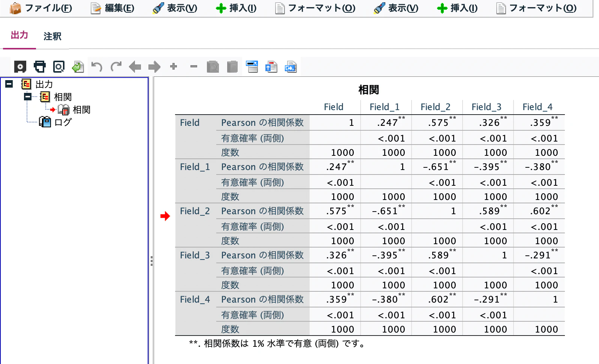The height and width of the screenshot is (364, 599).
Task: Collapse the 出力 root tree node
Action: point(9,84)
